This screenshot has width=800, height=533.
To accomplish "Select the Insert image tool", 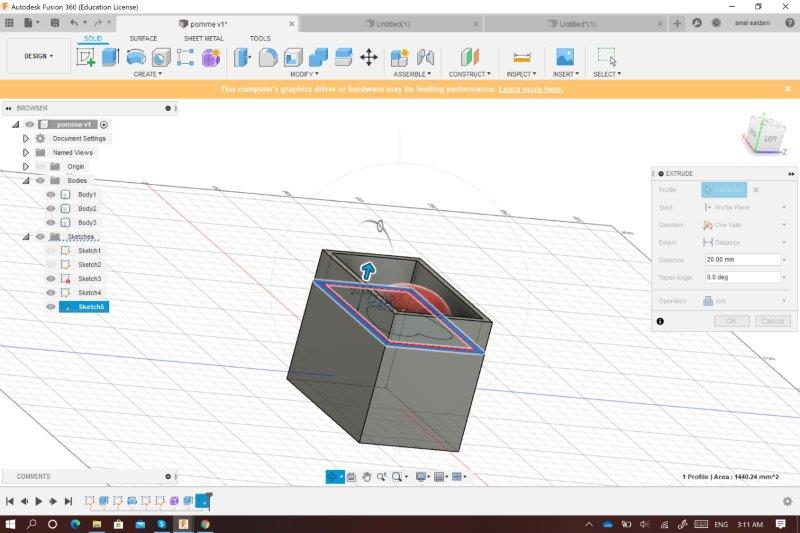I will click(565, 57).
